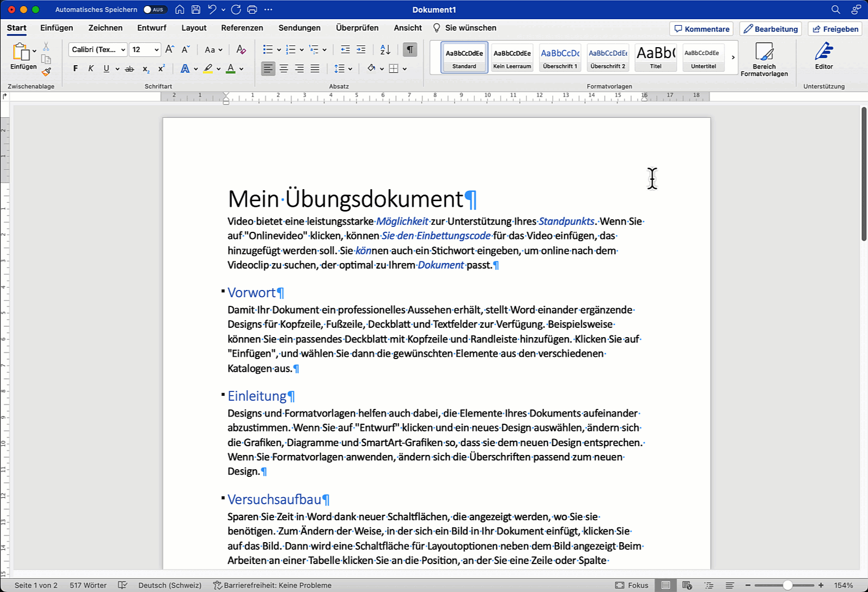Image resolution: width=868 pixels, height=592 pixels.
Task: Expand the styles gallery with arrow
Action: [x=733, y=57]
